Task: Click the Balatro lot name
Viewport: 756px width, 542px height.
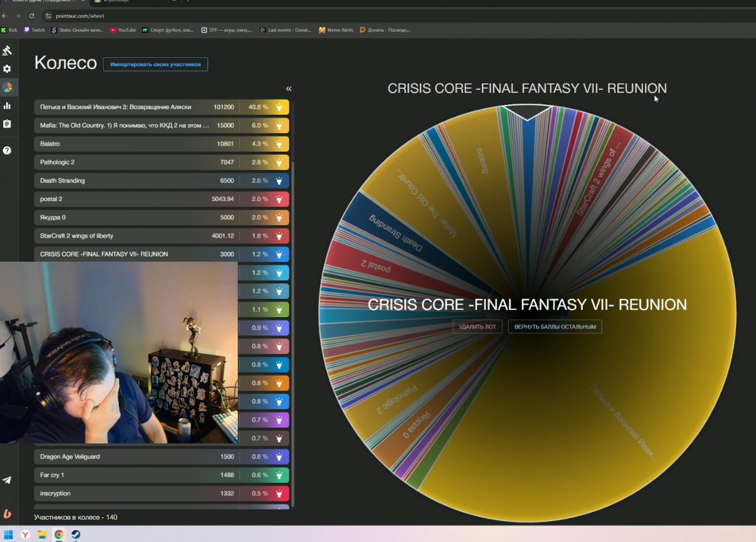Action: coord(50,144)
